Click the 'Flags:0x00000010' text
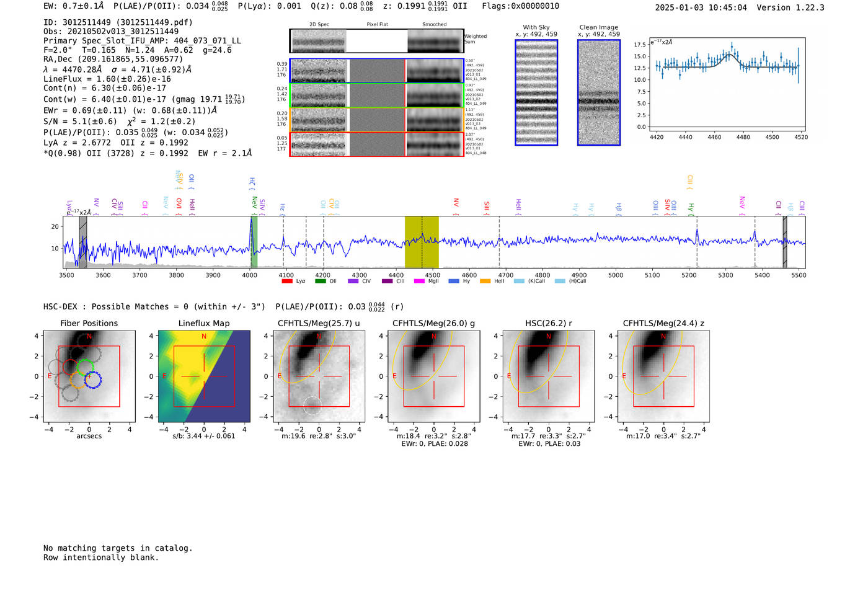The image size is (868, 591). (x=521, y=6)
